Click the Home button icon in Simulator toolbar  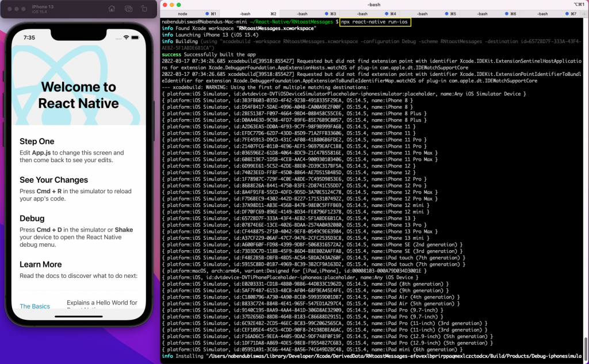[x=112, y=9]
